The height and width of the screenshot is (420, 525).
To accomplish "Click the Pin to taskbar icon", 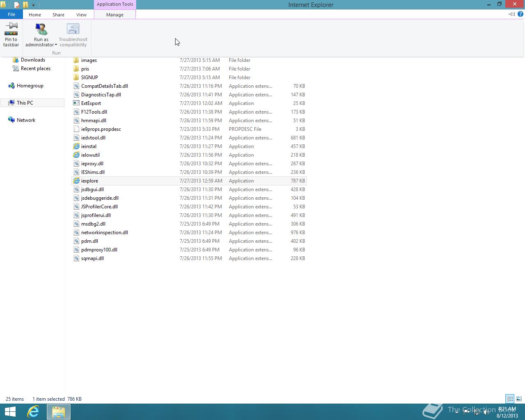I will [11, 30].
